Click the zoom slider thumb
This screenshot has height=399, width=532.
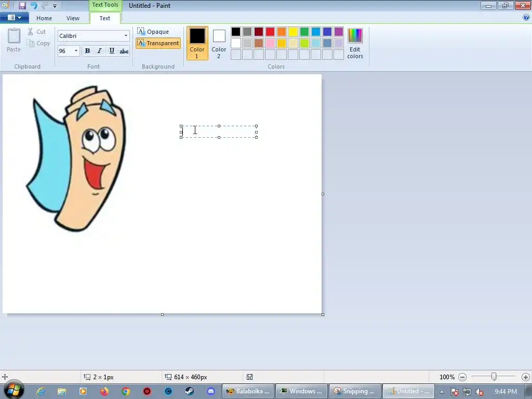coord(494,377)
